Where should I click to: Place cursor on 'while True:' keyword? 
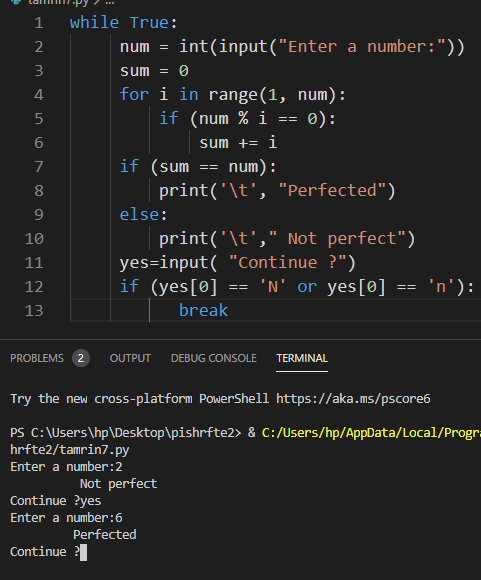[124, 23]
